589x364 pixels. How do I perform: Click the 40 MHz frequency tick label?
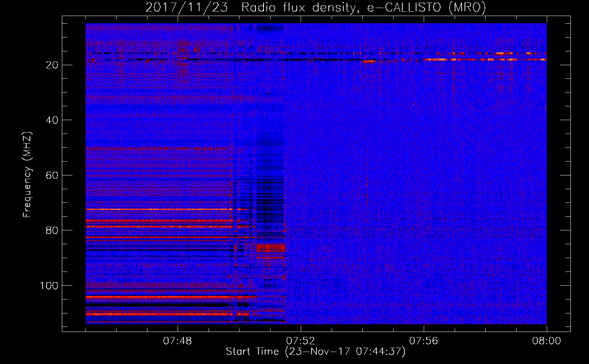pos(52,120)
